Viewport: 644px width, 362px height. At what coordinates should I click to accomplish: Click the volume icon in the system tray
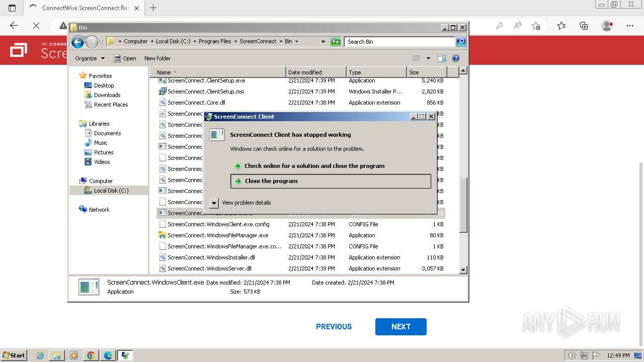click(x=573, y=355)
